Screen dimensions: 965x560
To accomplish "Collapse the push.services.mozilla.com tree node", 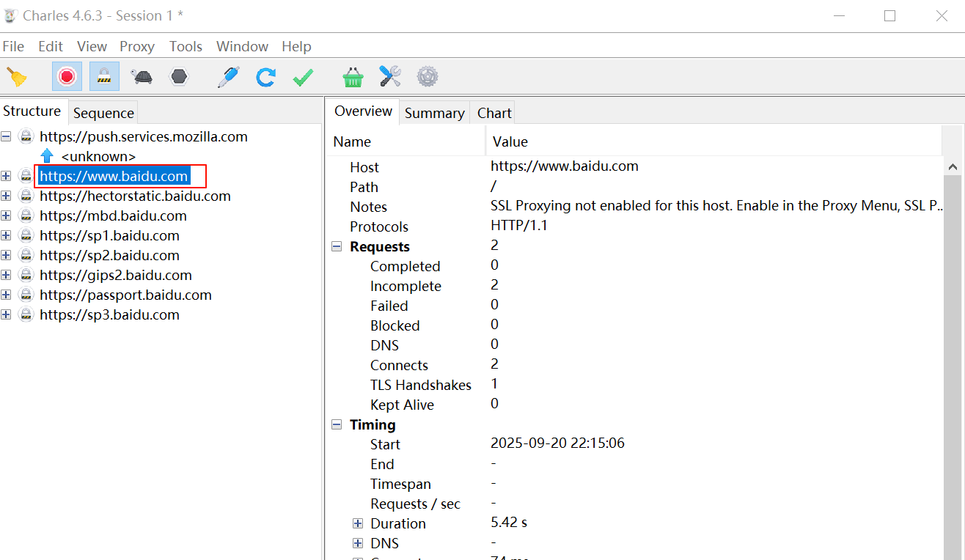I will (7, 136).
